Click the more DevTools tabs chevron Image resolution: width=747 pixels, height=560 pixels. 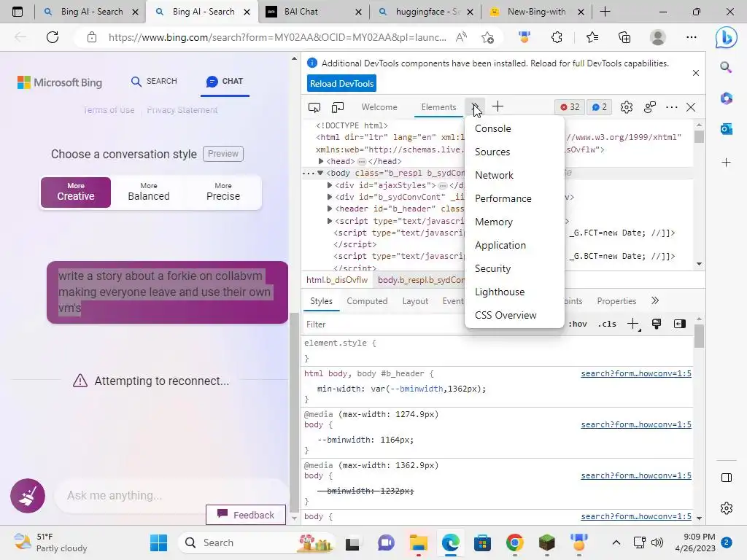tap(476, 107)
